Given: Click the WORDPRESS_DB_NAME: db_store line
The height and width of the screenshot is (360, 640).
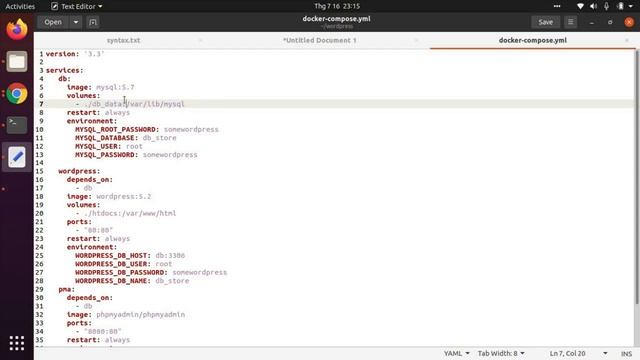Looking at the screenshot, I should pyautogui.click(x=132, y=281).
